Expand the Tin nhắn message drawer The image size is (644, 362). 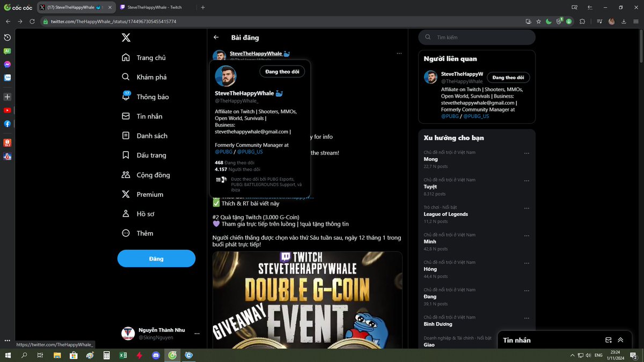tap(621, 340)
